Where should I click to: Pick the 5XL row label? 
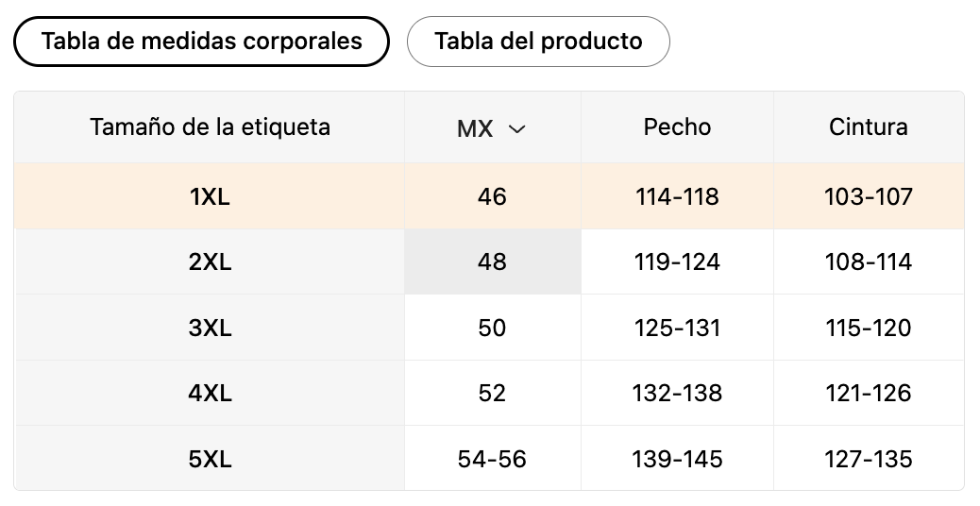click(210, 459)
